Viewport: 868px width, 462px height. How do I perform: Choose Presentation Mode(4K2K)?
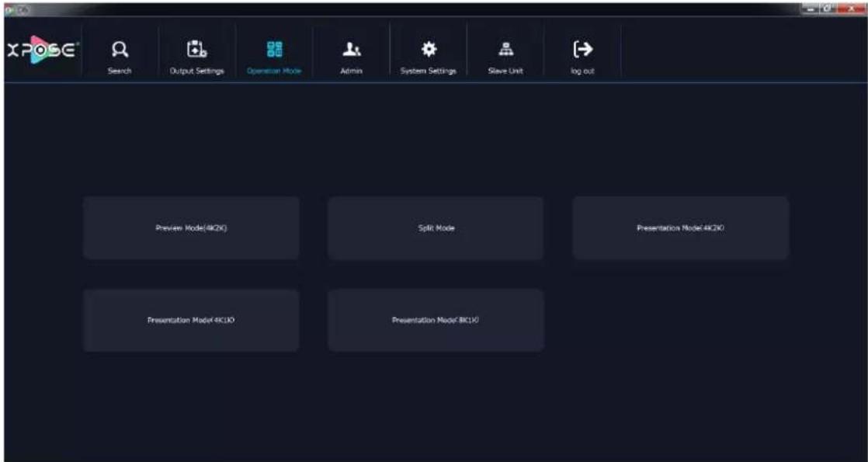681,228
